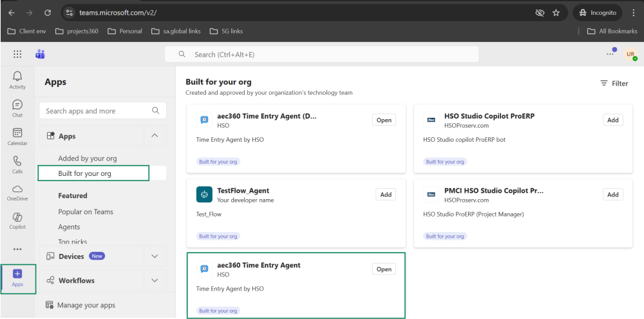This screenshot has height=319, width=644.
Task: Add HSO Studio Copilot ProERP app
Action: click(x=612, y=120)
